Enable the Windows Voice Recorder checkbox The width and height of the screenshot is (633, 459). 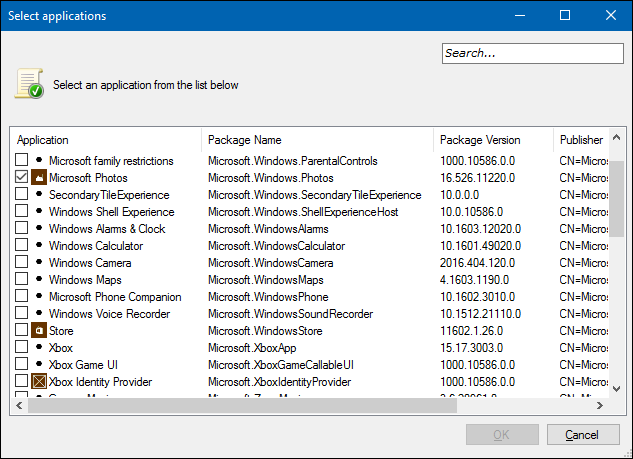(22, 314)
